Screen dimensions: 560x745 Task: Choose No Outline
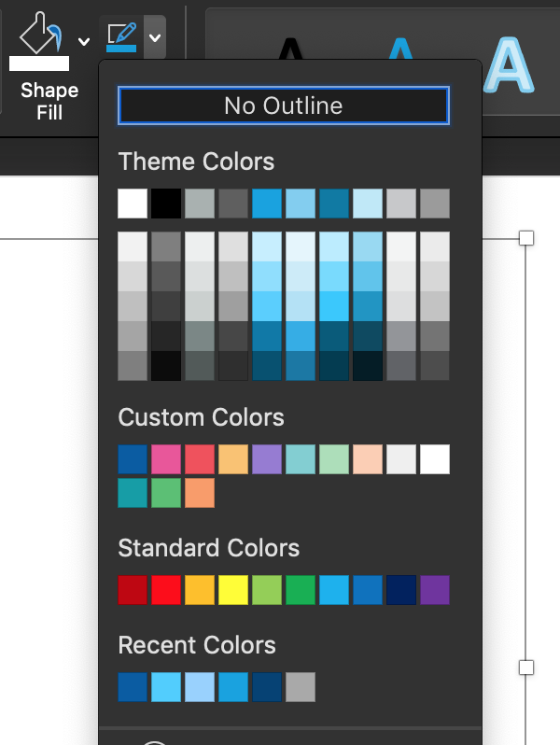point(284,105)
